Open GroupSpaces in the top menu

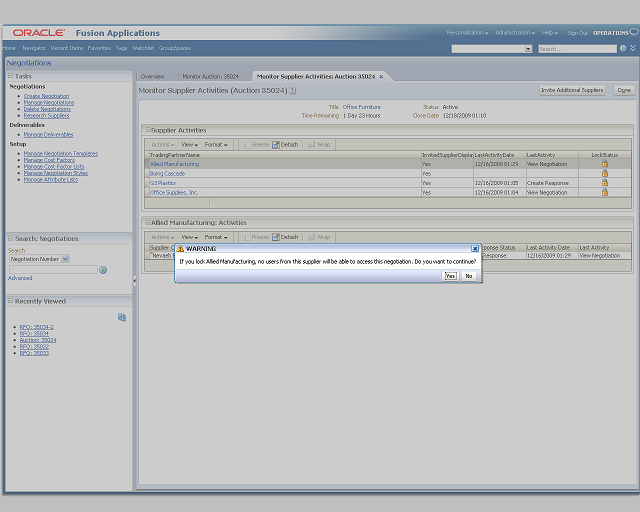tap(175, 48)
